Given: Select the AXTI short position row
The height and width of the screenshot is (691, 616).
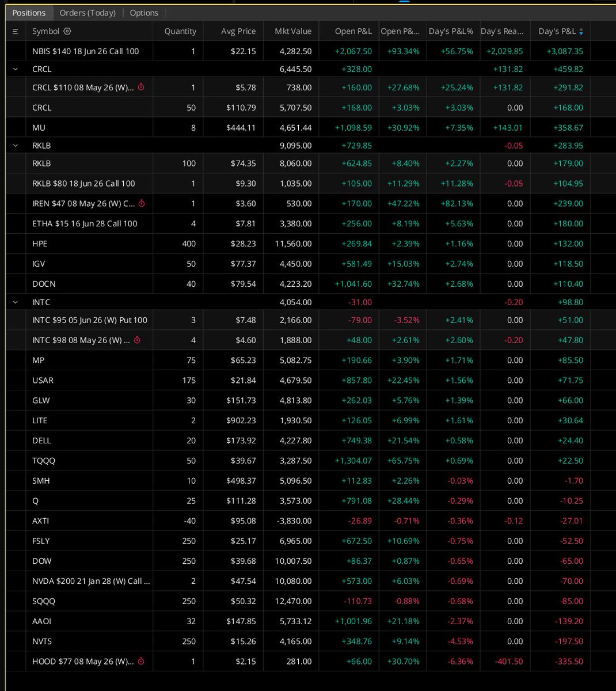Looking at the screenshot, I should pyautogui.click(x=311, y=521).
